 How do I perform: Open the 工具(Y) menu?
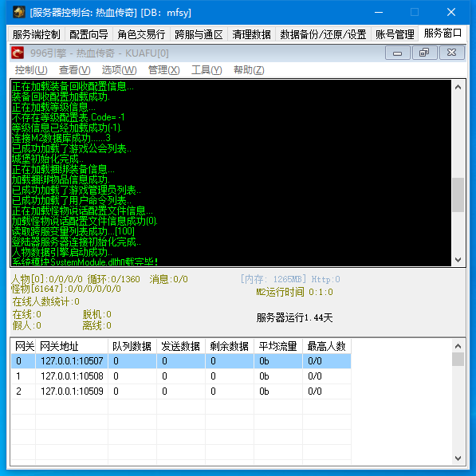click(207, 70)
